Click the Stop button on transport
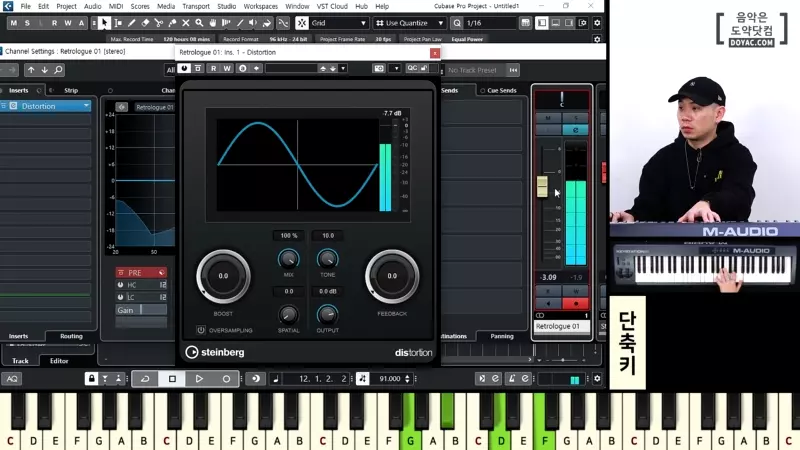 click(x=172, y=379)
